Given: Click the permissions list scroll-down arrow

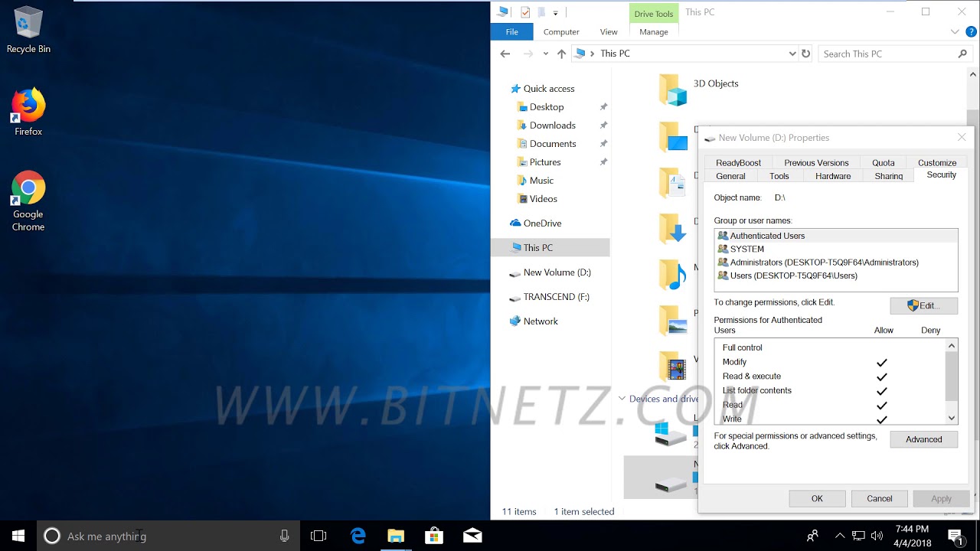Looking at the screenshot, I should coord(952,418).
